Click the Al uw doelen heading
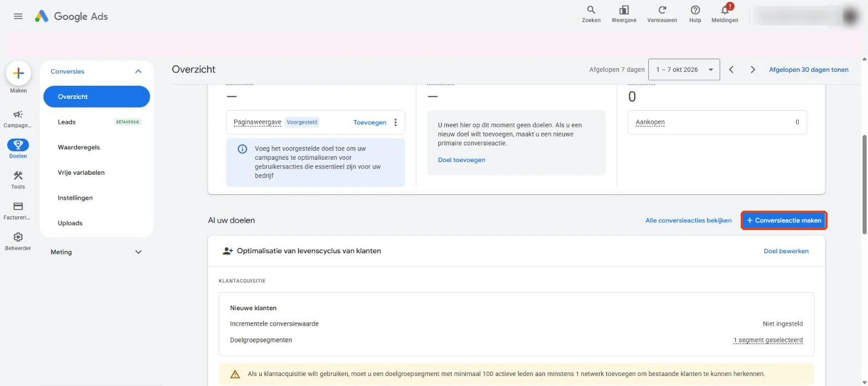The image size is (868, 386). tap(231, 220)
